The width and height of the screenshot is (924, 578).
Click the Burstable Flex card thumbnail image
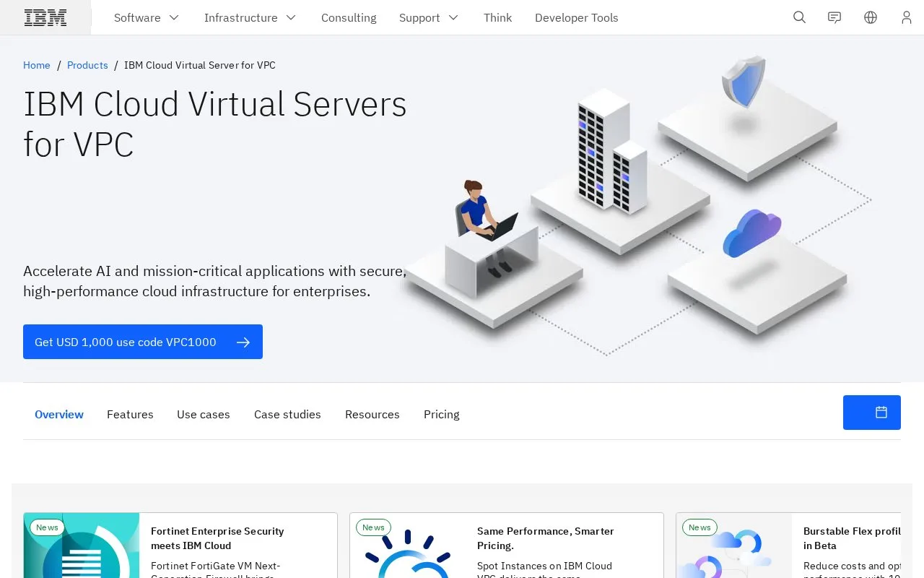(x=734, y=545)
